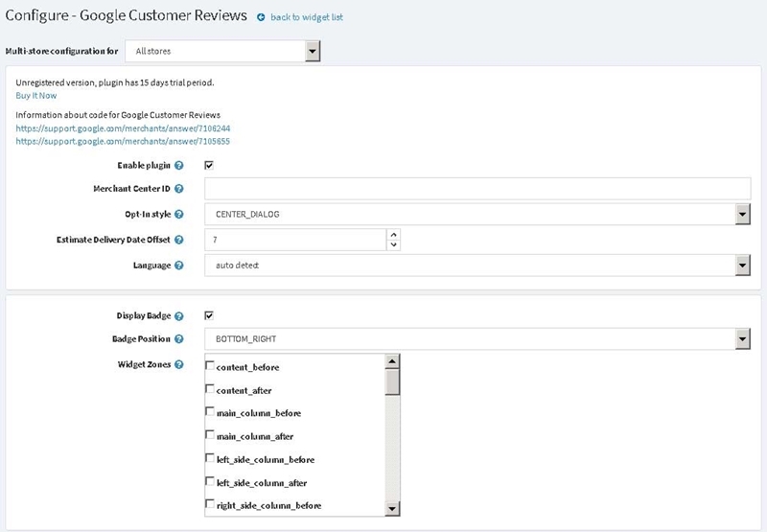Screen dimensions: 767x532
Task: Open the Language auto detect dropdown
Action: (477, 265)
